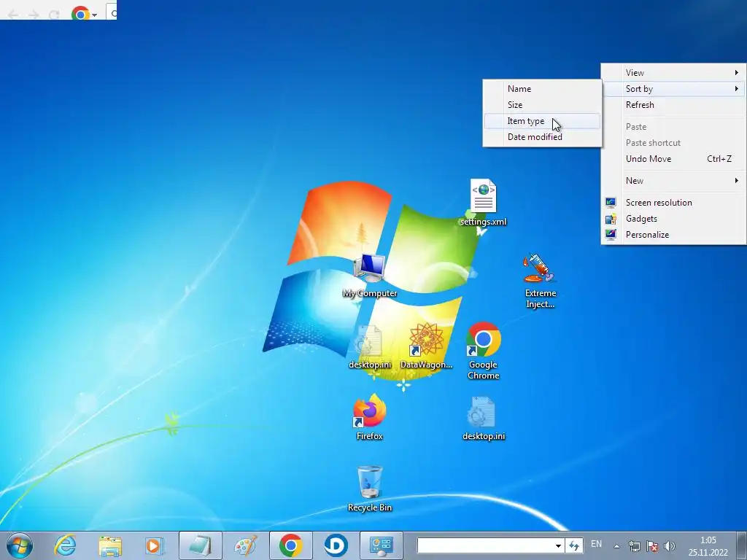
Task: Click the Gadgets menu icon
Action: 611,219
